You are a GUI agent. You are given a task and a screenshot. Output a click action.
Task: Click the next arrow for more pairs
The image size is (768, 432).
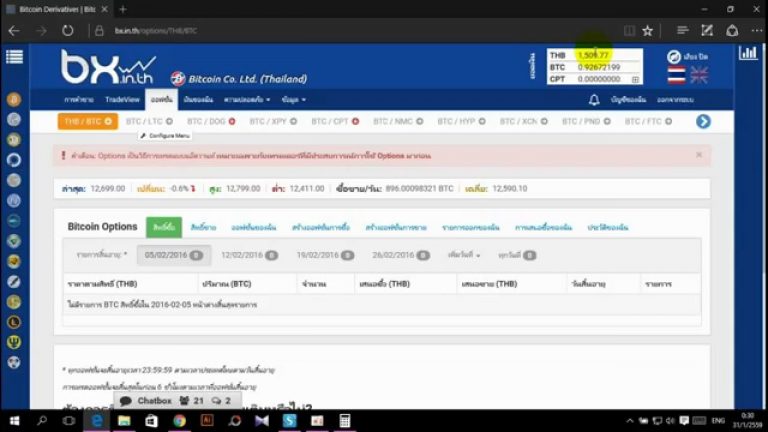click(703, 121)
